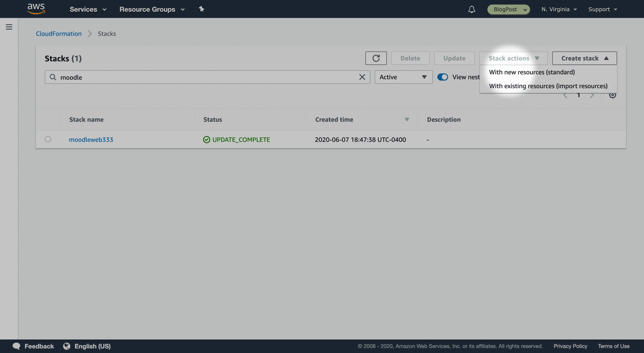The image size is (644, 353).
Task: Click the search magnifier icon
Action: 53,77
